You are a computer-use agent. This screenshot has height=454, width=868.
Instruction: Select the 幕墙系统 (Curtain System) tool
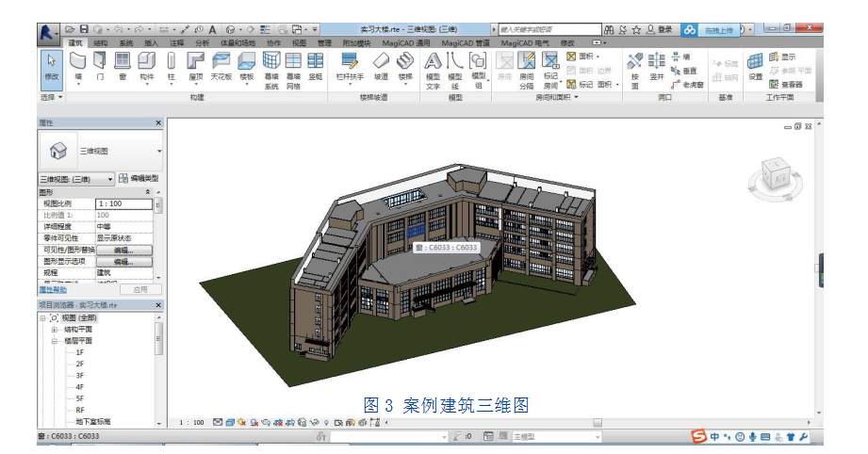coord(271,71)
